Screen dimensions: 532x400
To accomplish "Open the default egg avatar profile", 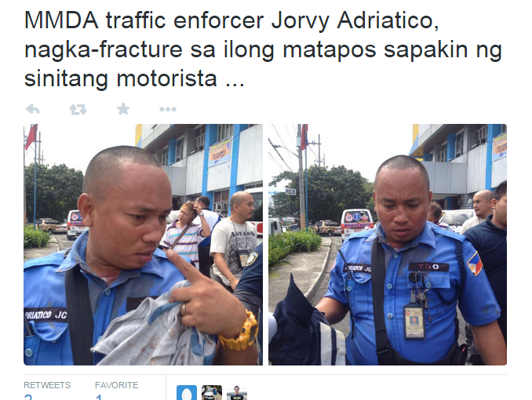I will point(187,392).
